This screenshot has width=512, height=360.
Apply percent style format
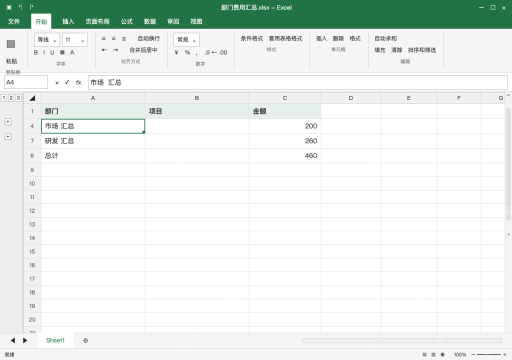tap(187, 52)
